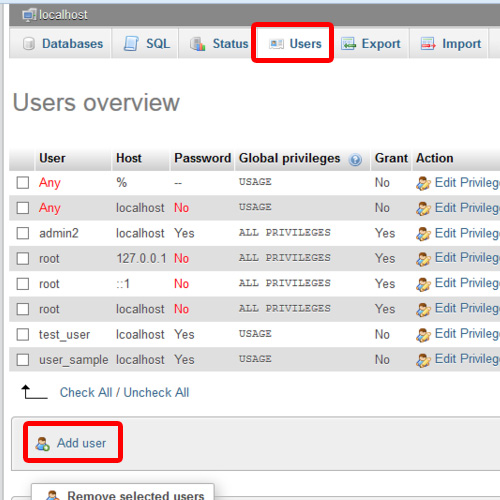The image size is (500, 500).
Task: Click the Host column header
Action: 129,158
